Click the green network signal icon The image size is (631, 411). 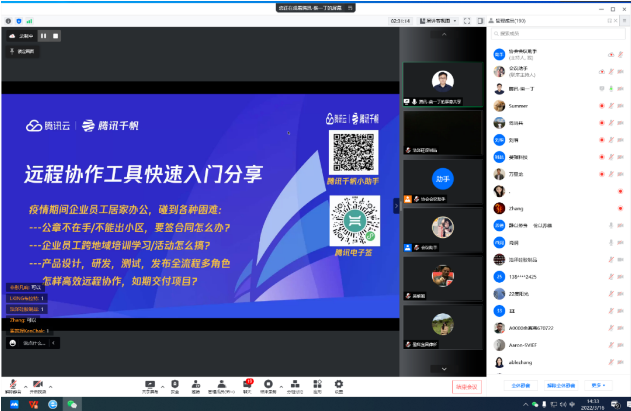click(x=29, y=21)
